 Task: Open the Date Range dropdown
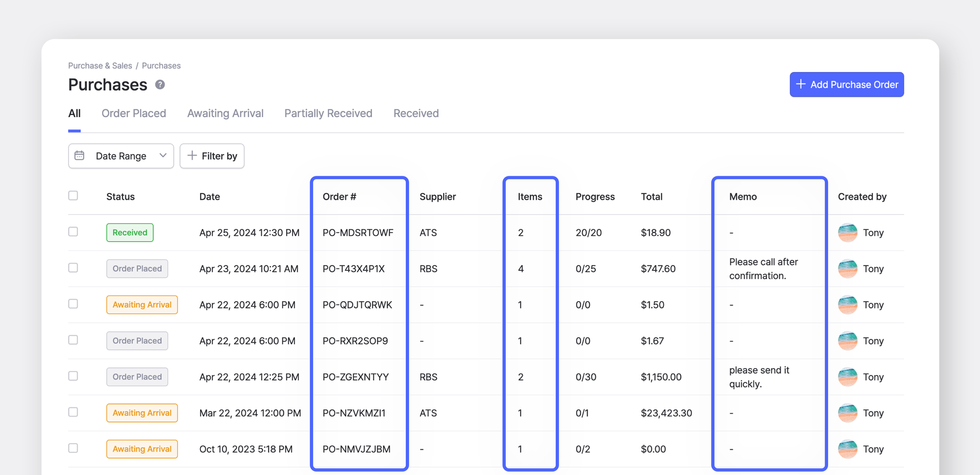coord(121,156)
